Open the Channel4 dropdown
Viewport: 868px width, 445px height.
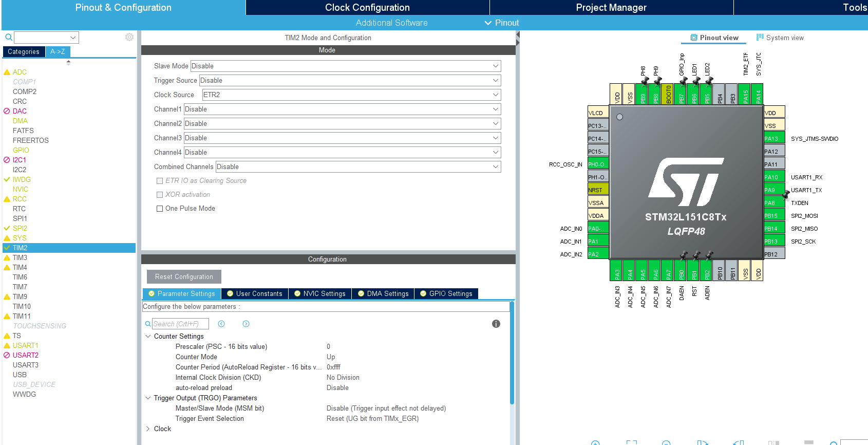point(342,152)
